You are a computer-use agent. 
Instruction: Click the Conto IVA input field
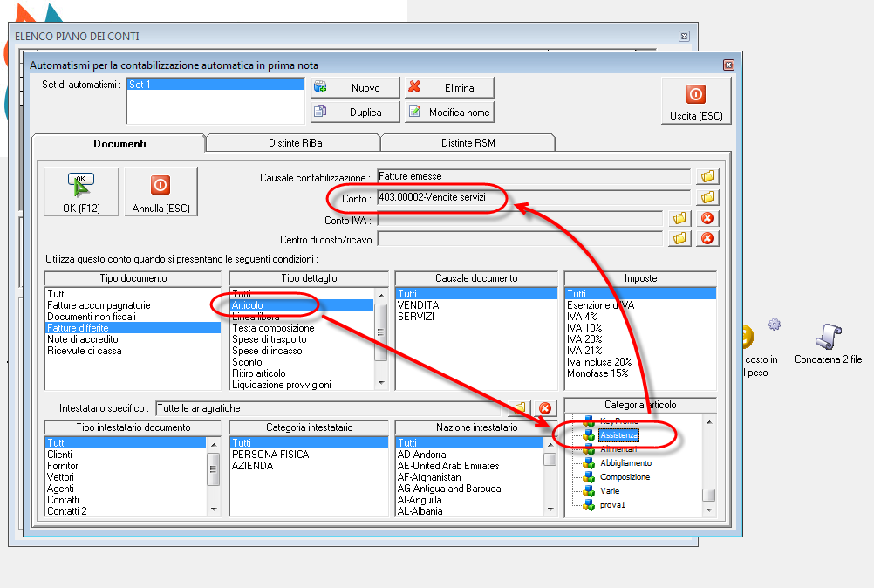coord(520,219)
